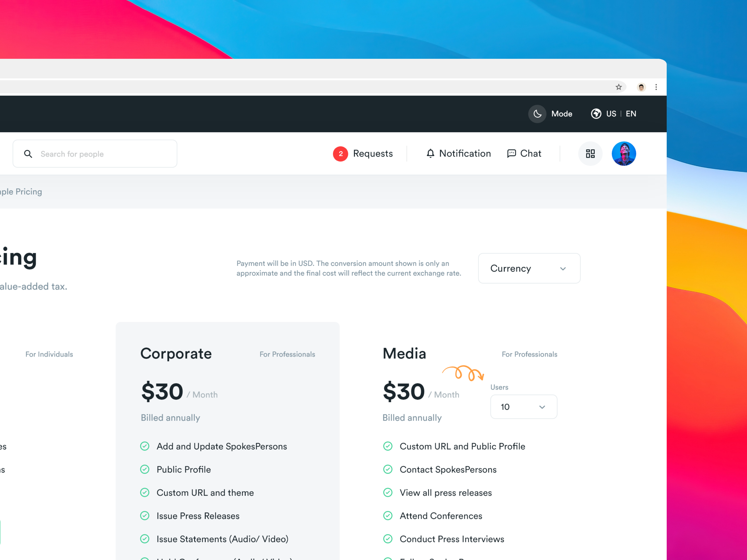Image resolution: width=747 pixels, height=560 pixels.
Task: Click the 'Conduct Press Interviews' text
Action: tap(451, 539)
